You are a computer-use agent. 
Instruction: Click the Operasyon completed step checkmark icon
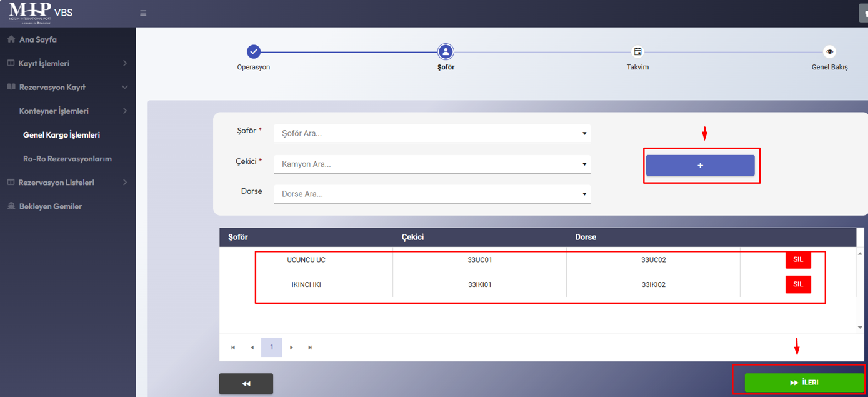pos(253,52)
